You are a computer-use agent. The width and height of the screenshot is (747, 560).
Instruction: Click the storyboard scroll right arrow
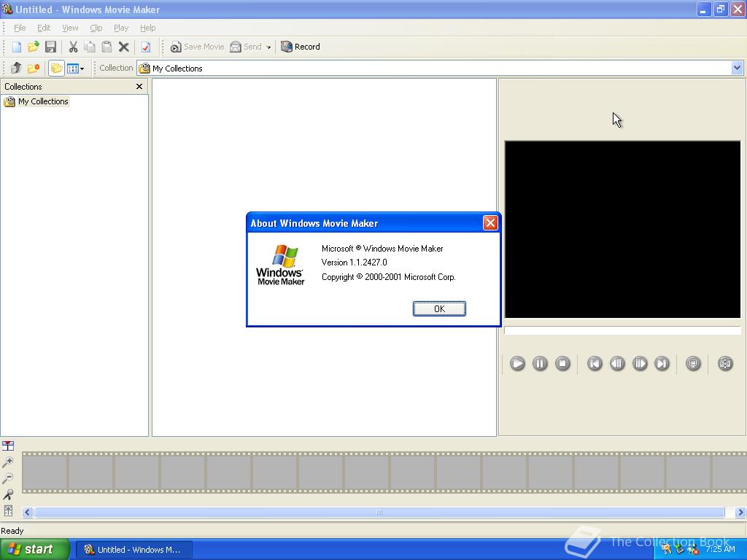point(740,513)
